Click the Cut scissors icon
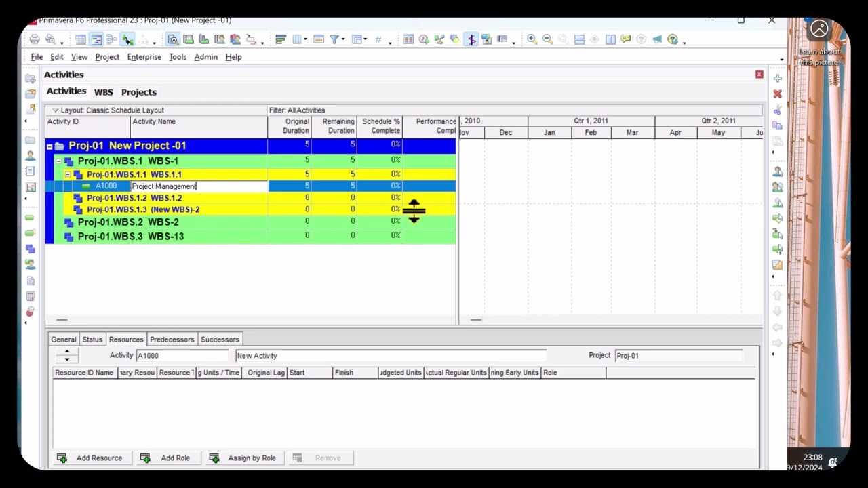Image resolution: width=868 pixels, height=488 pixels. [x=777, y=110]
